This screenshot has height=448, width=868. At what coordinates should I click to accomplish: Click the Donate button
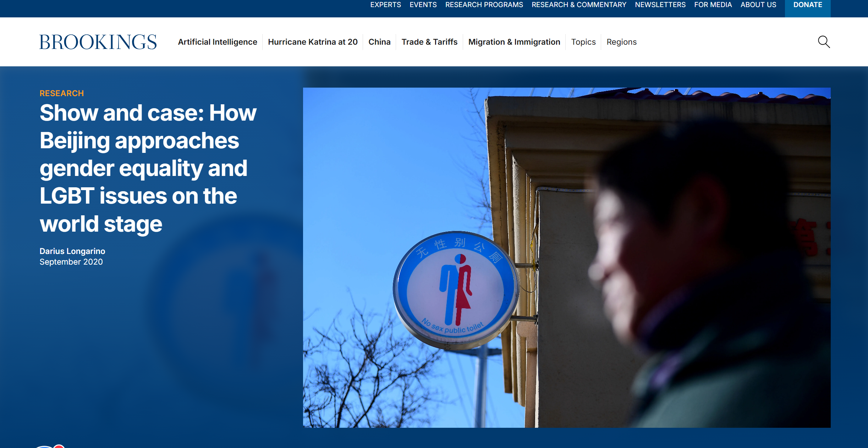point(807,6)
